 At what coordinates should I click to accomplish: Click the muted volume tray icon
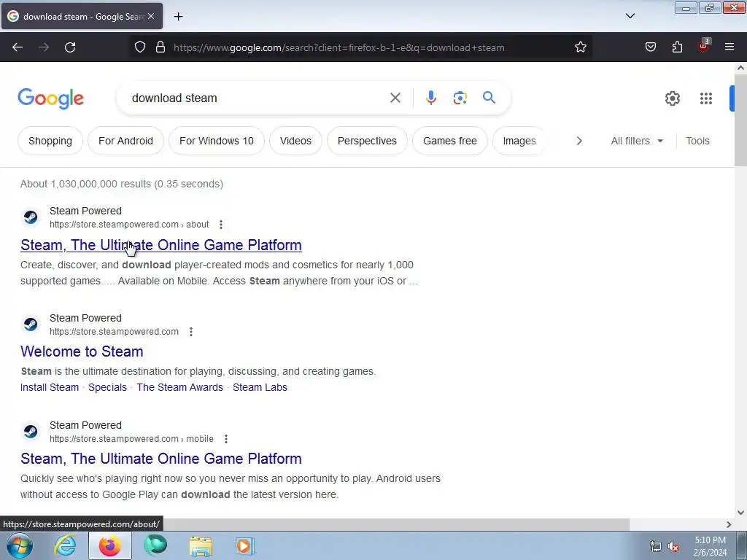coord(673,547)
